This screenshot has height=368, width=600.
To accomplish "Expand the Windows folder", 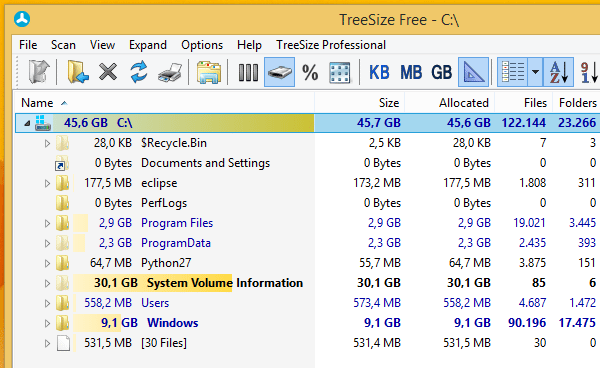I will 47,323.
